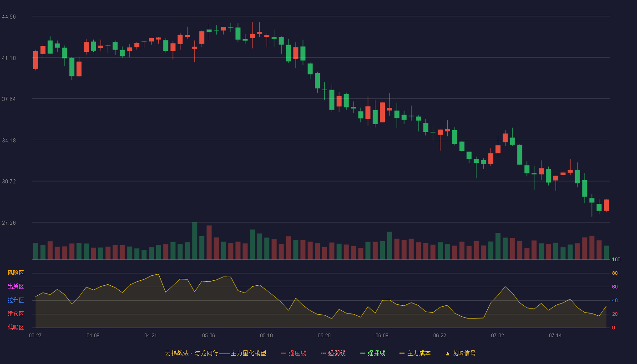Click the 05-06 date axis marker

(208, 335)
